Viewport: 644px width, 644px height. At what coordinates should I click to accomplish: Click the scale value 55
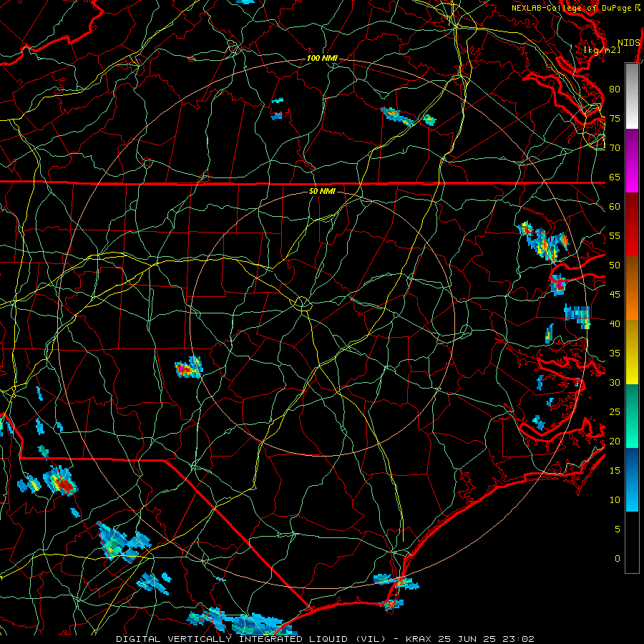[x=615, y=236]
